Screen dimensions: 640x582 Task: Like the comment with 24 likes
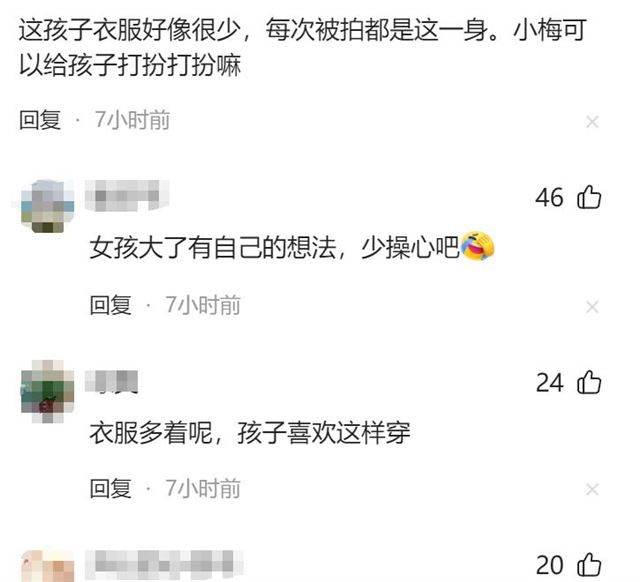click(589, 383)
